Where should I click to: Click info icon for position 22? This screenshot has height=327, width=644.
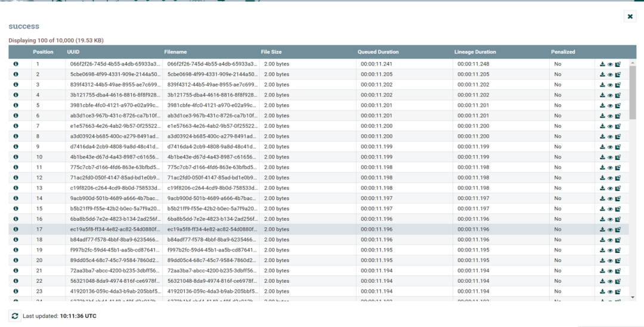(16, 281)
